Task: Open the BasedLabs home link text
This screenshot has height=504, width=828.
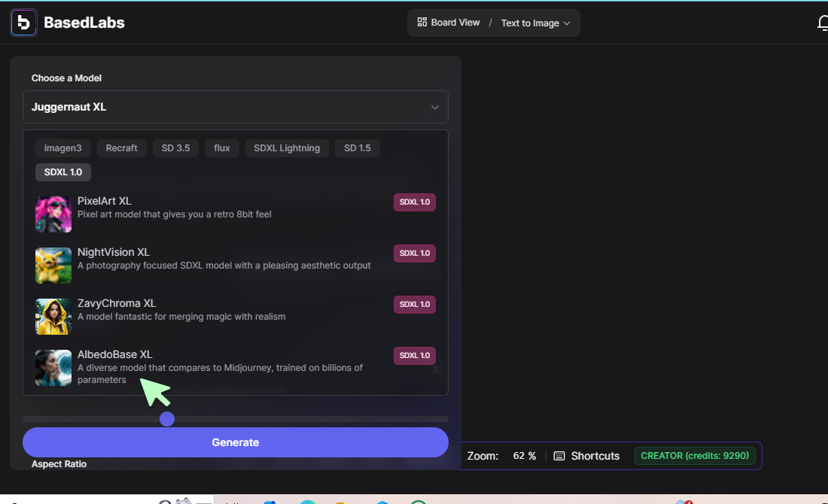Action: coord(84,23)
